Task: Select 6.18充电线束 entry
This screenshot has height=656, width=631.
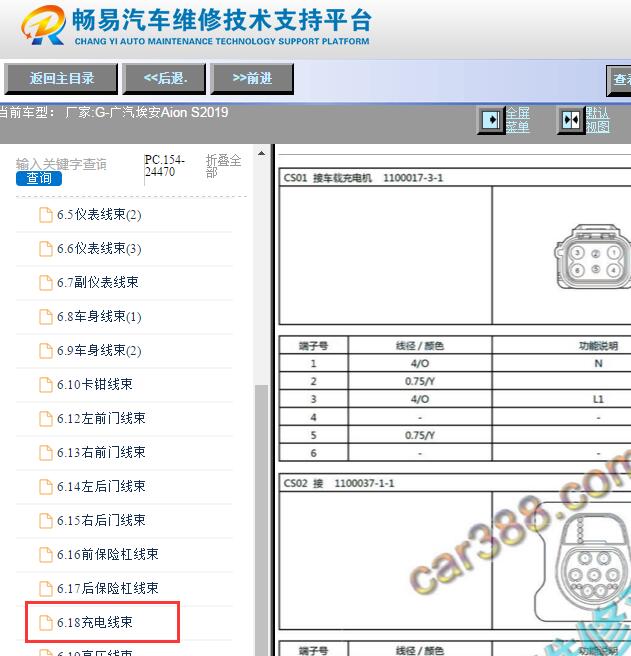Action: point(95,623)
